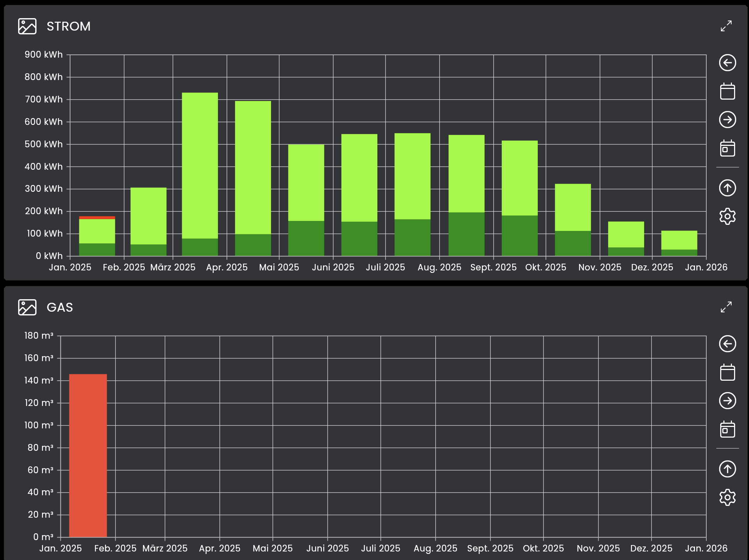The image size is (749, 560).
Task: Click the red segment atop January 2025 bar
Action: [x=97, y=218]
